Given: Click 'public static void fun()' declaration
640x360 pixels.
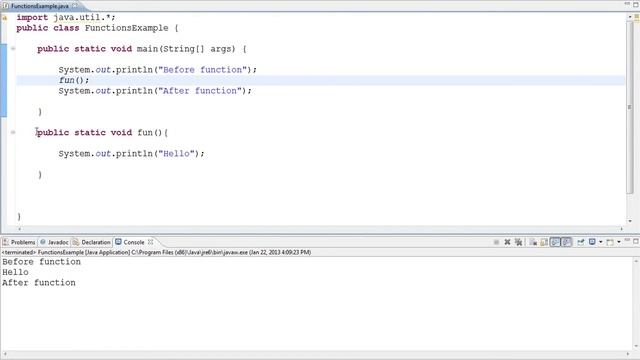Looking at the screenshot, I should 100,133.
